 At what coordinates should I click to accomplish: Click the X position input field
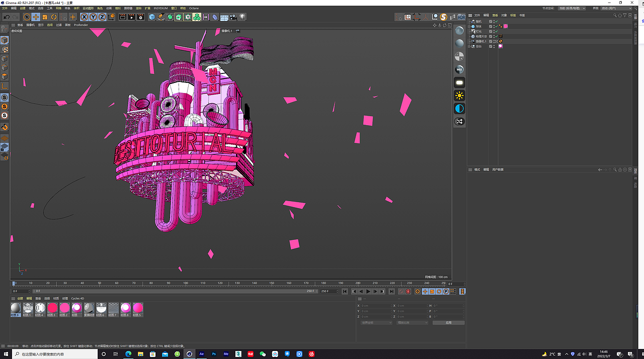[x=376, y=306]
